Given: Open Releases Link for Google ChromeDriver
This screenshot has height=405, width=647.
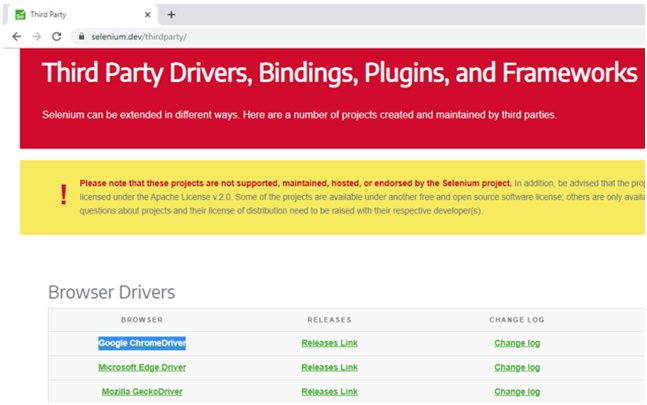Looking at the screenshot, I should pyautogui.click(x=329, y=343).
